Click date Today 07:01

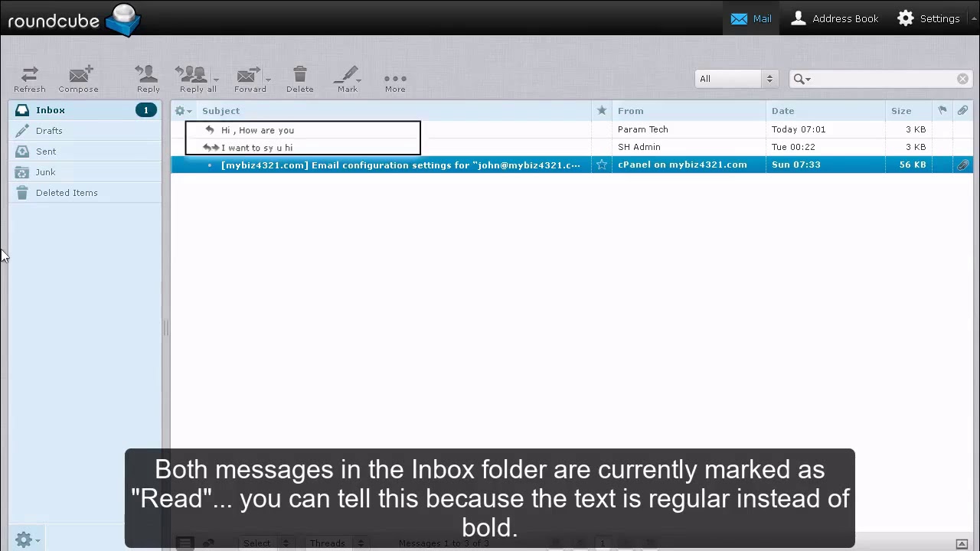click(x=799, y=129)
